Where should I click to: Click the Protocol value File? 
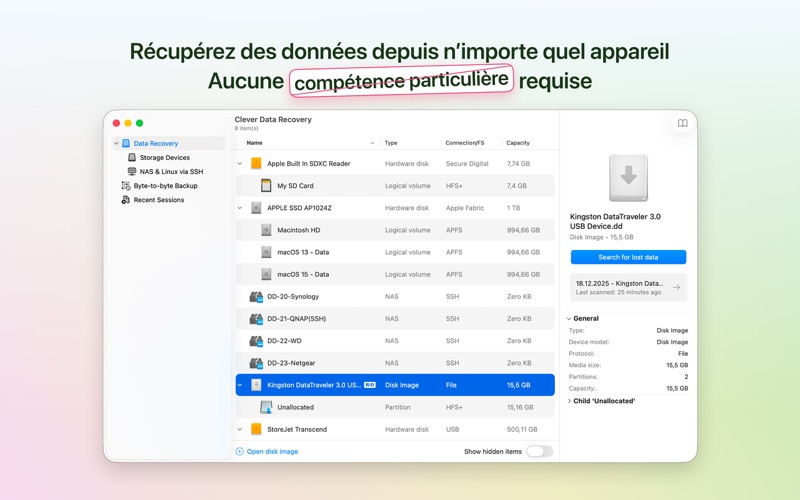click(x=683, y=354)
